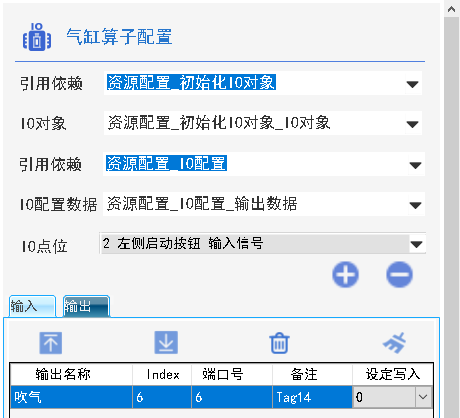Viewport: 460px width, 418px height.
Task: Click the scrollbar up arrow
Action: pos(452,9)
